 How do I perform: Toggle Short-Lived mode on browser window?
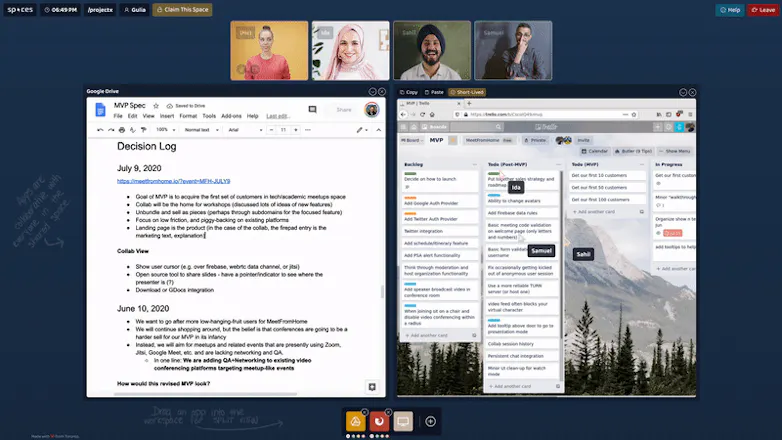coord(467,92)
